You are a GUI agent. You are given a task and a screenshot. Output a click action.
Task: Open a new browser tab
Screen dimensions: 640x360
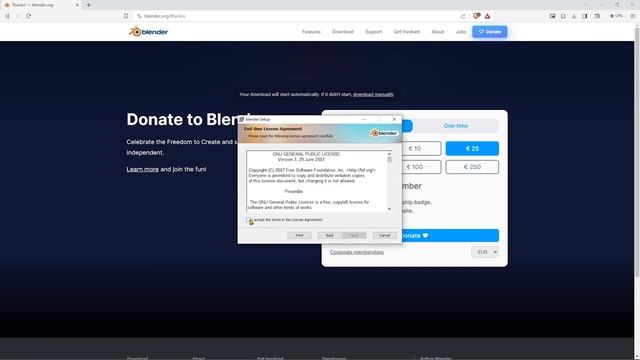(89, 5)
